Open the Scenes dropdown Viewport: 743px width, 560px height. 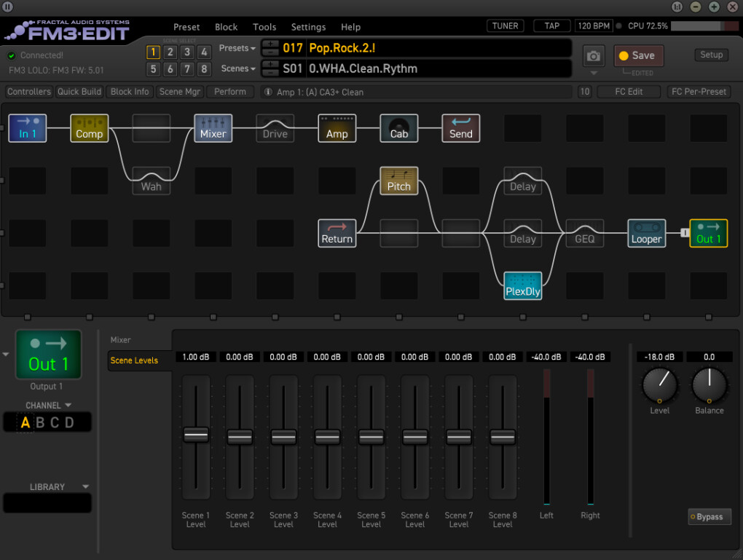point(238,68)
